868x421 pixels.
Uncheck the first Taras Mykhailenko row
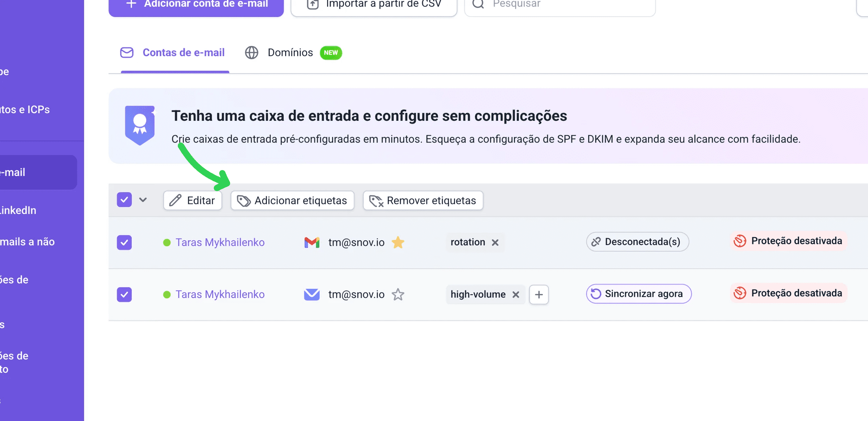124,242
